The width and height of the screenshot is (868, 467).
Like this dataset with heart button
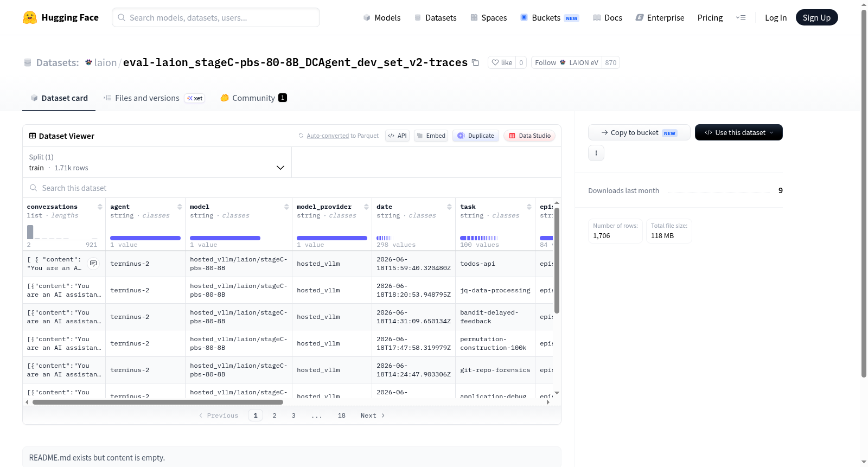click(x=502, y=62)
